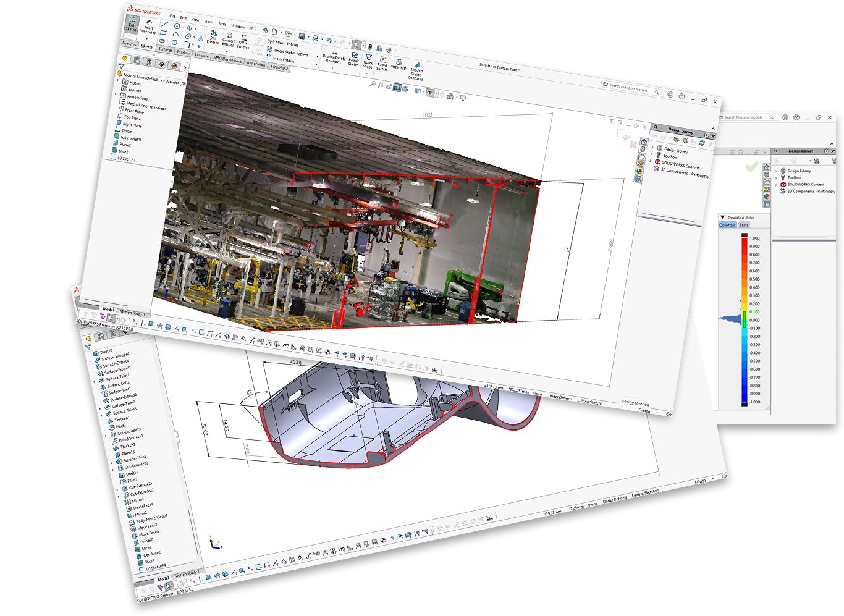Click the Exit Sketch button
Image resolution: width=844 pixels, height=616 pixels.
pos(131,25)
